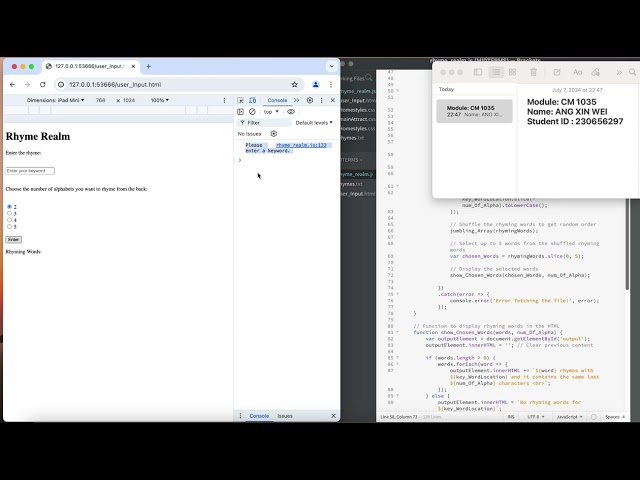
Task: Open DevTools settings gear
Action: (x=310, y=100)
